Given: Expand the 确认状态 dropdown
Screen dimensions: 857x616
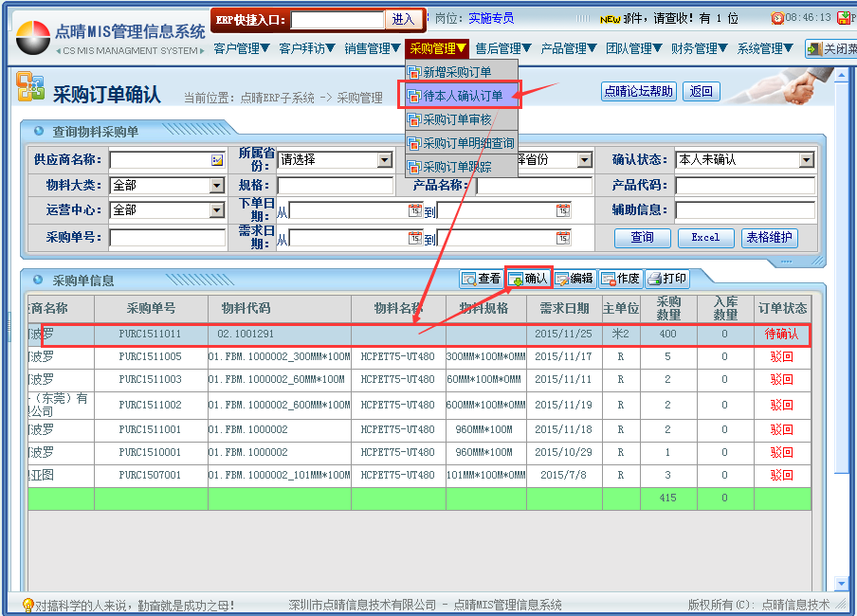Looking at the screenshot, I should click(806, 160).
